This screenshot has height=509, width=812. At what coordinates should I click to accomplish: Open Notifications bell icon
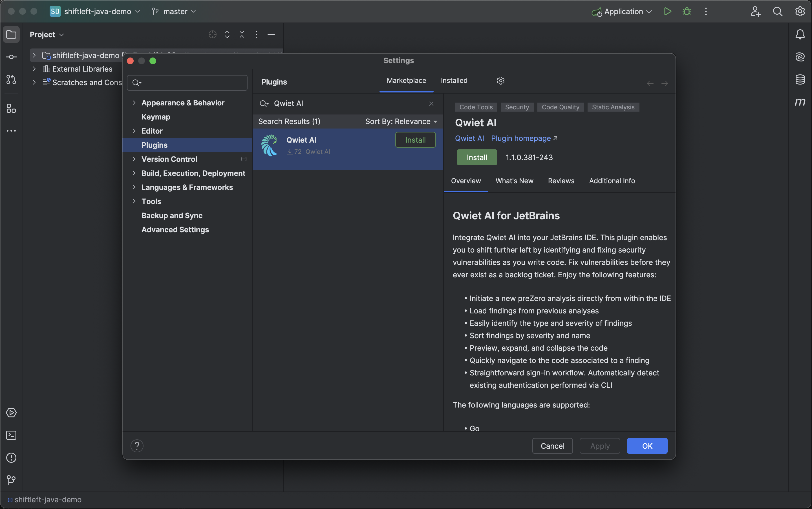tap(800, 34)
